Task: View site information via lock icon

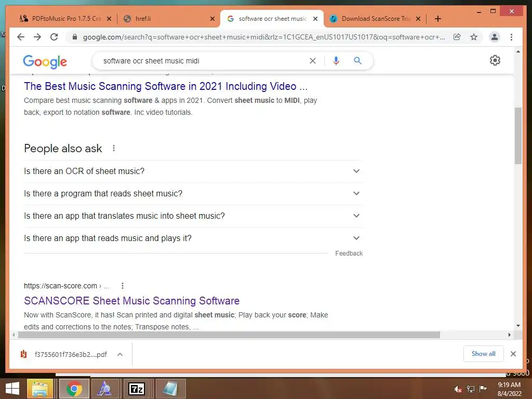Action: pyautogui.click(x=75, y=37)
